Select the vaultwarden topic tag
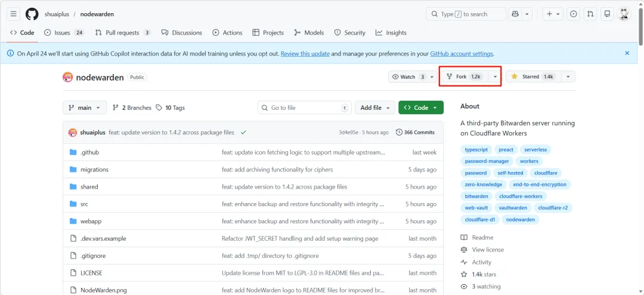 (513, 208)
